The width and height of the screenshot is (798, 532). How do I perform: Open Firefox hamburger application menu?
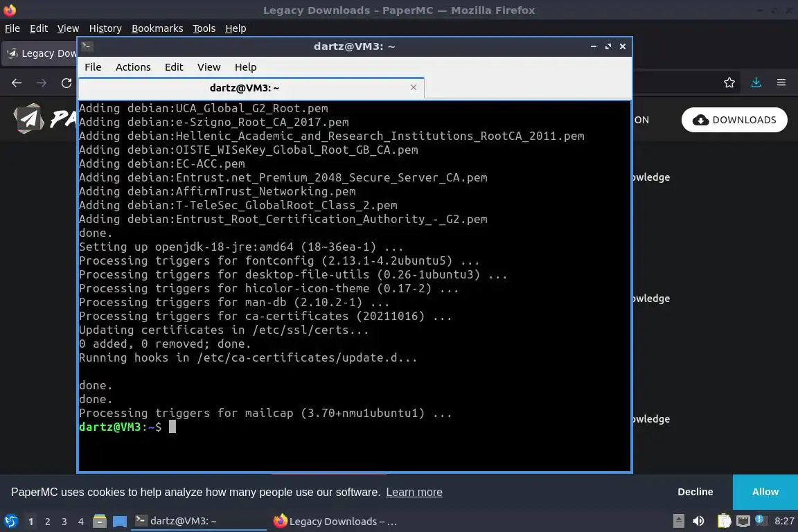(781, 82)
